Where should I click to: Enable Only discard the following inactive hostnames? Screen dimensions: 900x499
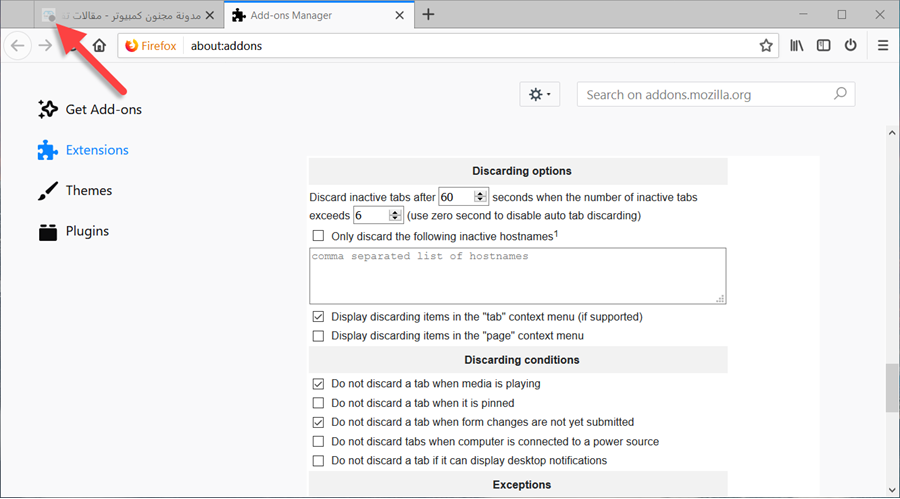[x=318, y=236]
